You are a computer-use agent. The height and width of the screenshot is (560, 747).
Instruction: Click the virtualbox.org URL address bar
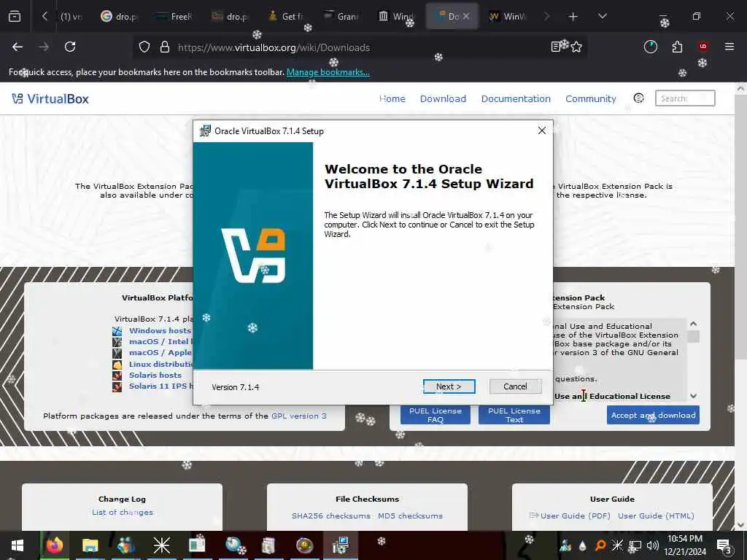pos(362,47)
